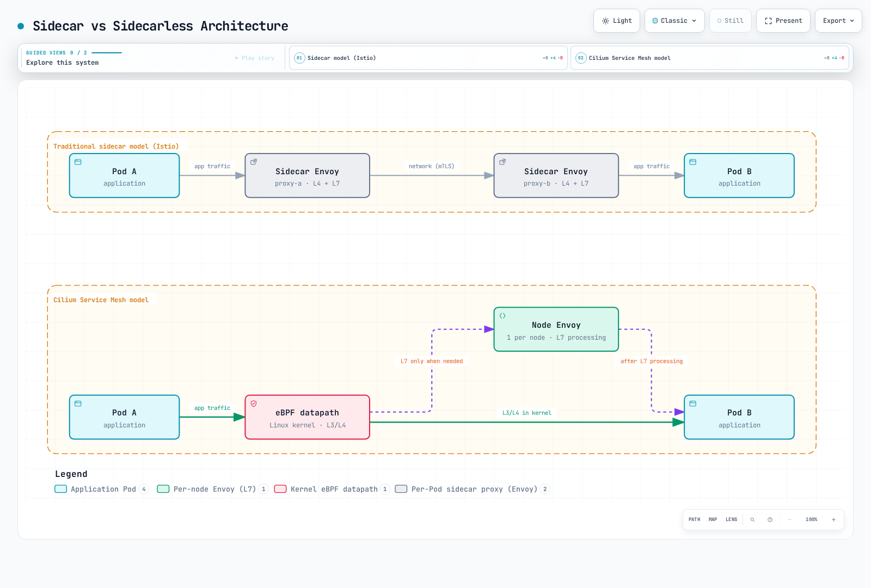Select guided view 01 Sidecar model (Istio)

click(x=428, y=58)
